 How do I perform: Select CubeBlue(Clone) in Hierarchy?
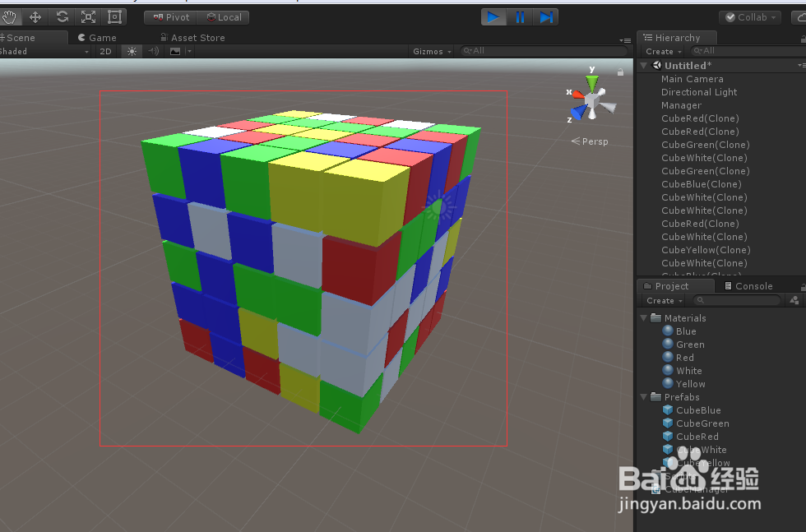click(x=701, y=184)
